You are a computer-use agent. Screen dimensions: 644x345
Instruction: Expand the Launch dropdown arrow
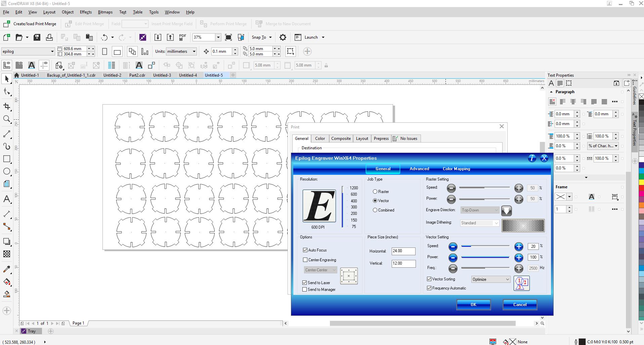[323, 37]
